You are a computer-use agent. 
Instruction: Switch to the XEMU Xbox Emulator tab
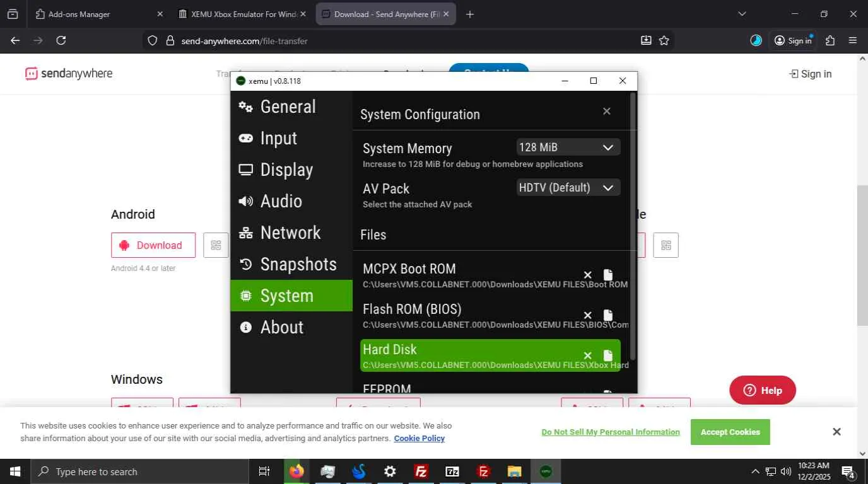click(x=242, y=14)
